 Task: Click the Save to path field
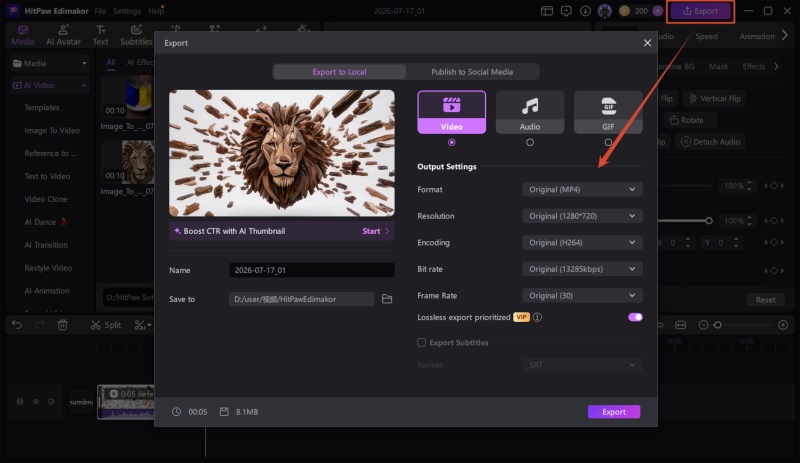[302, 299]
